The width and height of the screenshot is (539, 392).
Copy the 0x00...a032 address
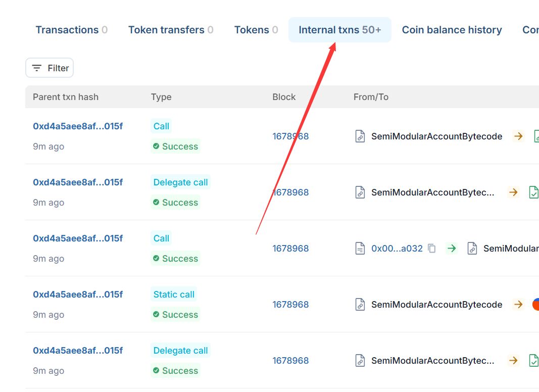click(x=432, y=249)
